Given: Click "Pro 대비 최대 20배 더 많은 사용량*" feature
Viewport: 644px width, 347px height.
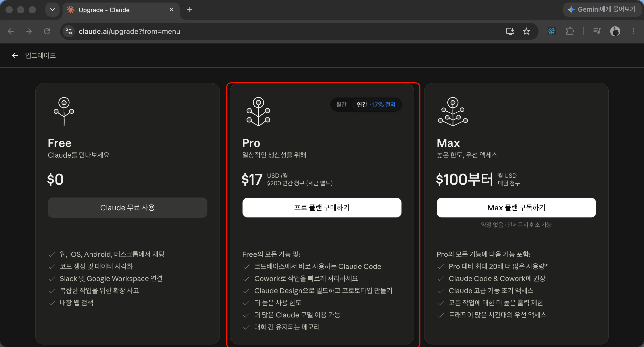Looking at the screenshot, I should (498, 266).
